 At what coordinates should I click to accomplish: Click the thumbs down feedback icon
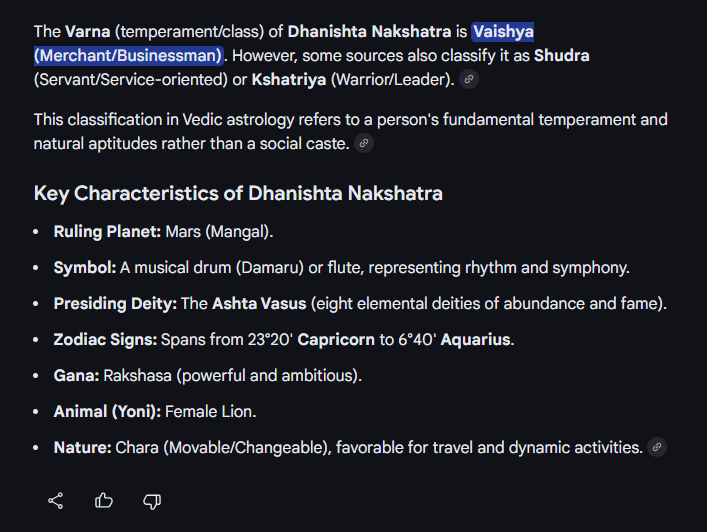coord(152,500)
